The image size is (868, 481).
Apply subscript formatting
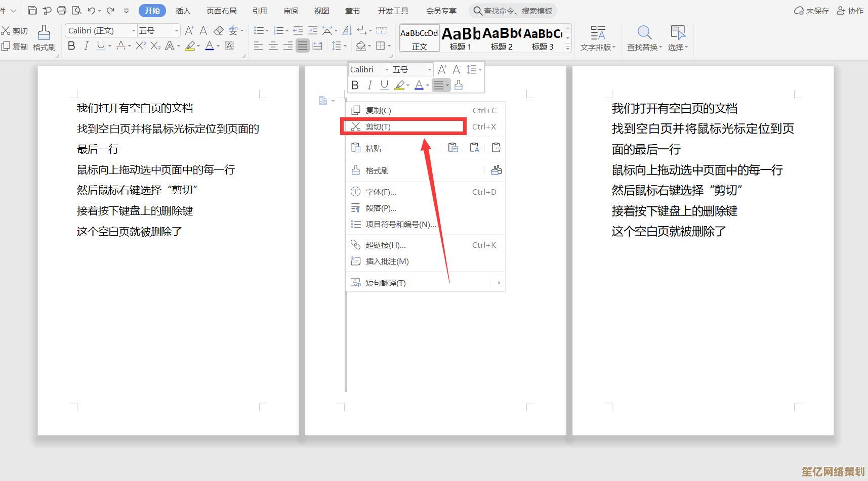(155, 46)
